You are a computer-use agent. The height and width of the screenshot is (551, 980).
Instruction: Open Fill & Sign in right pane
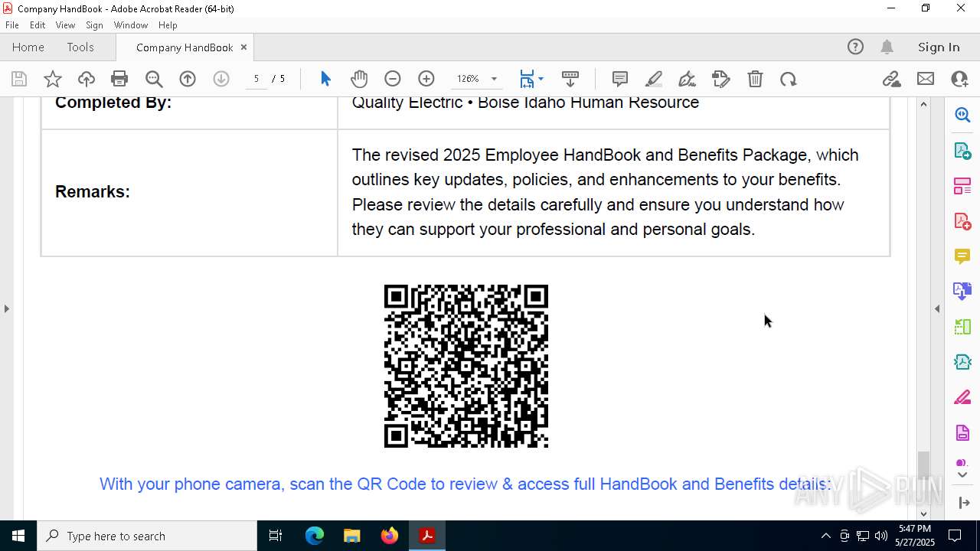[962, 398]
